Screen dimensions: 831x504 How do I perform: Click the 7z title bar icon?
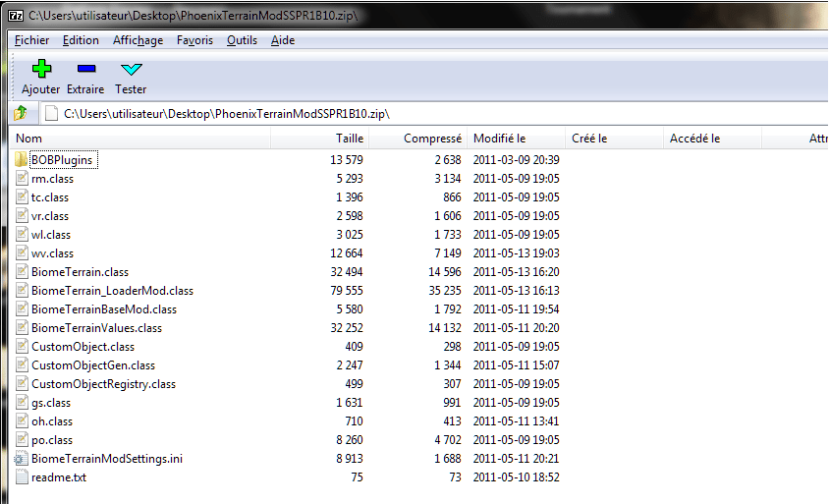click(x=16, y=16)
